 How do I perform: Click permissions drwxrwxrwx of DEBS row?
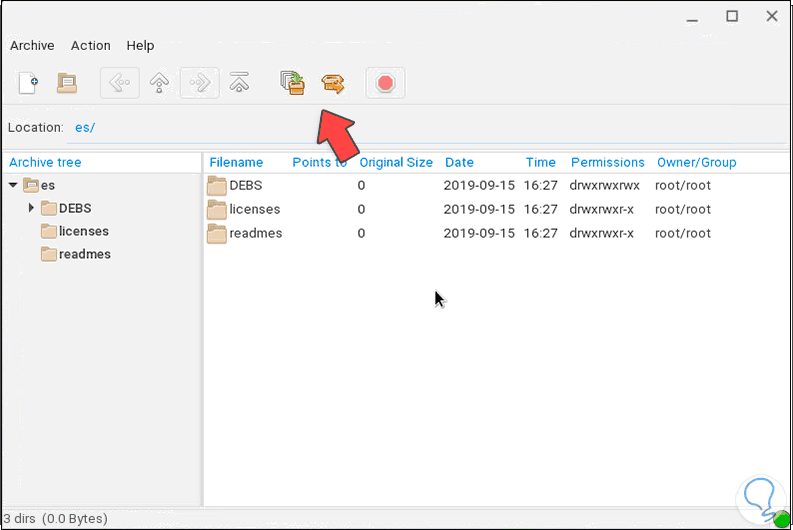604,186
